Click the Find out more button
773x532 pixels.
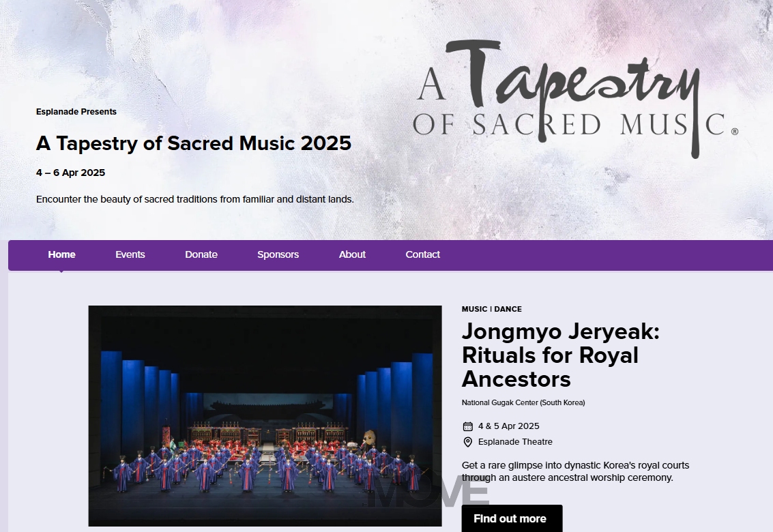pyautogui.click(x=512, y=518)
